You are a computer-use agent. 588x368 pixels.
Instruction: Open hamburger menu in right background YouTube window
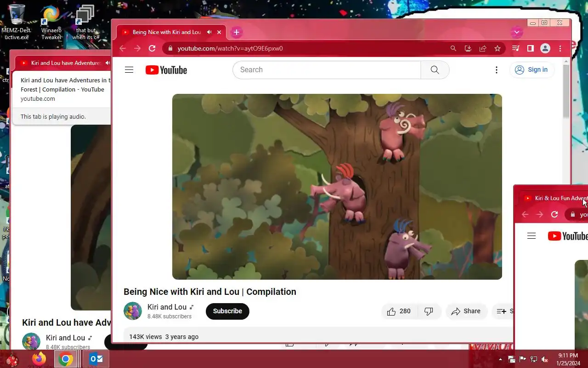click(x=531, y=236)
